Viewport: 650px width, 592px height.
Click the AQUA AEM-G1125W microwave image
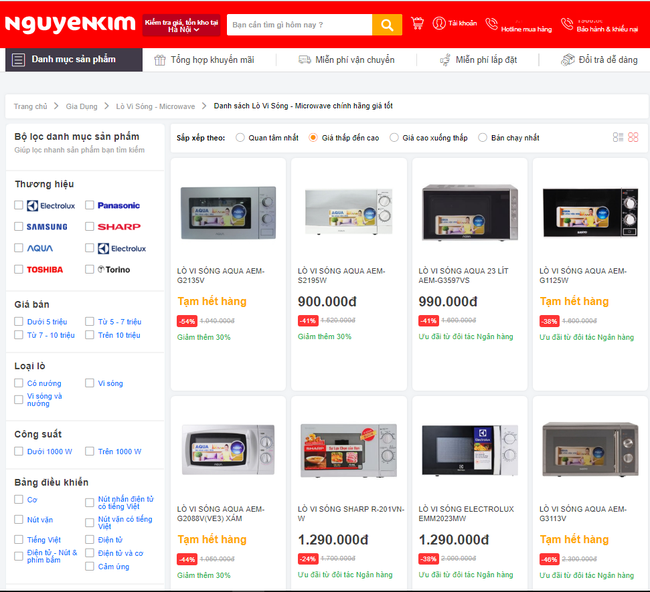(590, 213)
